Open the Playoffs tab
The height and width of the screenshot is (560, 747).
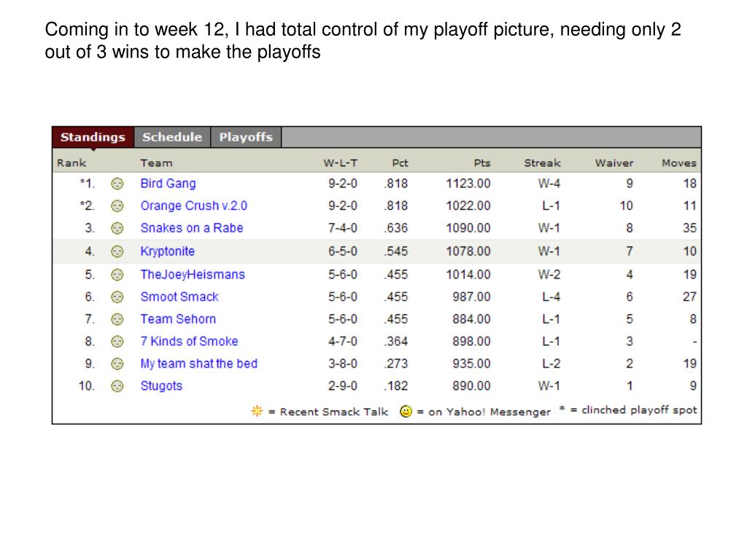[x=246, y=137]
